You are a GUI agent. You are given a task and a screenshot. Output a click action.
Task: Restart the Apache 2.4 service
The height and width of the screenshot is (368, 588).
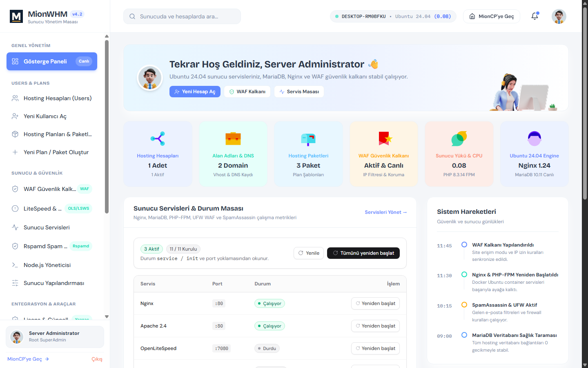point(375,326)
